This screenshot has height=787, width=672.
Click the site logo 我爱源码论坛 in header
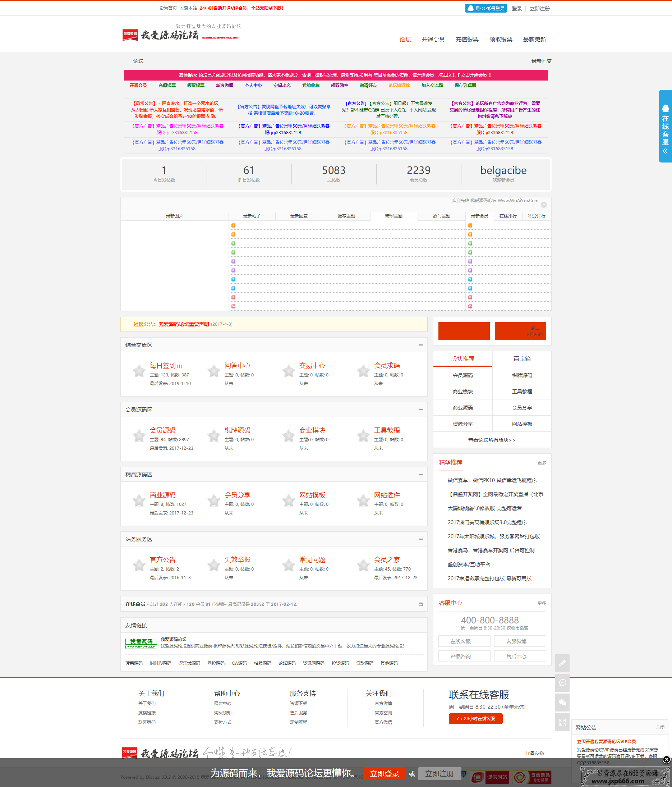[x=180, y=35]
